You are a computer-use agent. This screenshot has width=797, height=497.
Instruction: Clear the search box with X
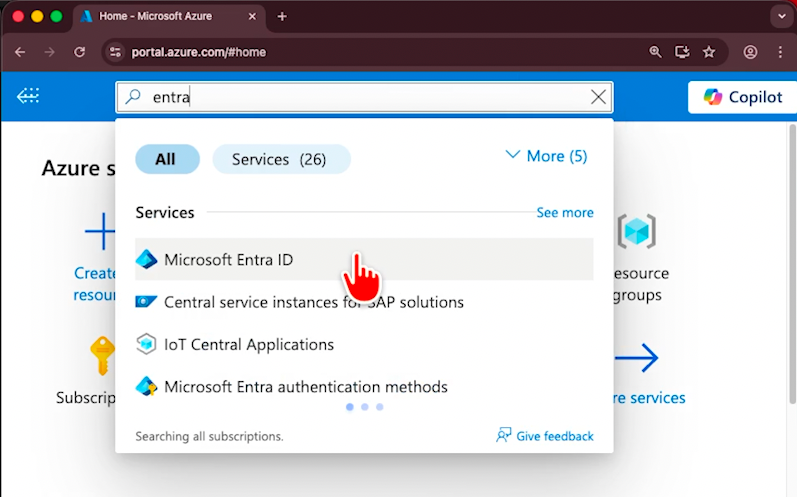tap(598, 97)
